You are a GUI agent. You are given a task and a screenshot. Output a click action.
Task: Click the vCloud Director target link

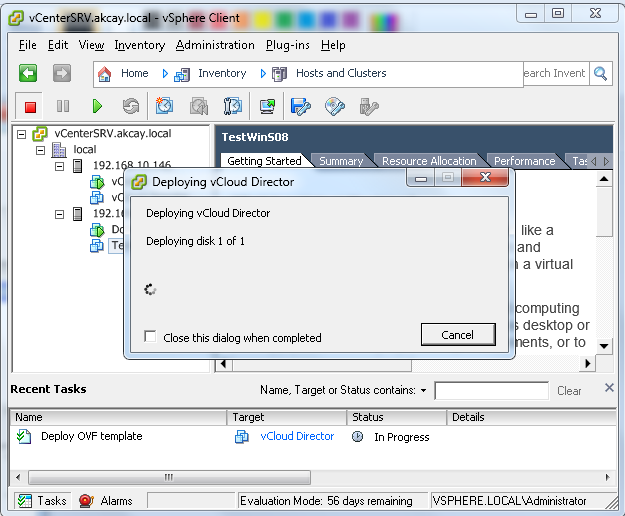pyautogui.click(x=297, y=436)
